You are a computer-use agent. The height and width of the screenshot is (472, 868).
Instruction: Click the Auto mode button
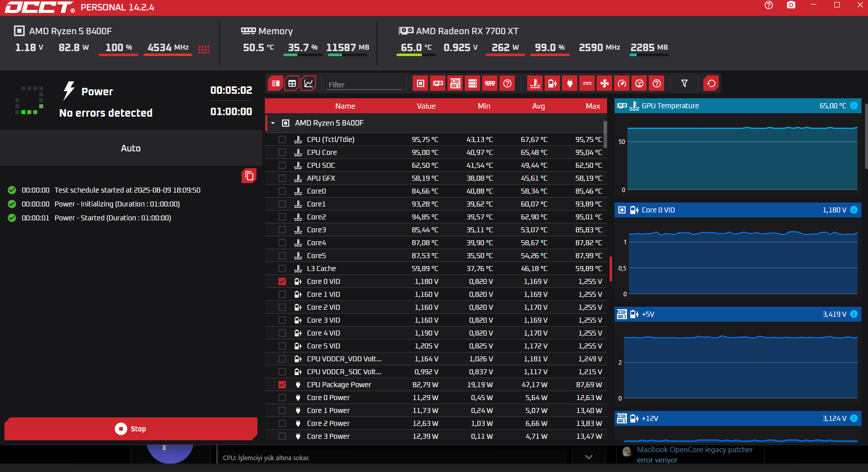[131, 148]
